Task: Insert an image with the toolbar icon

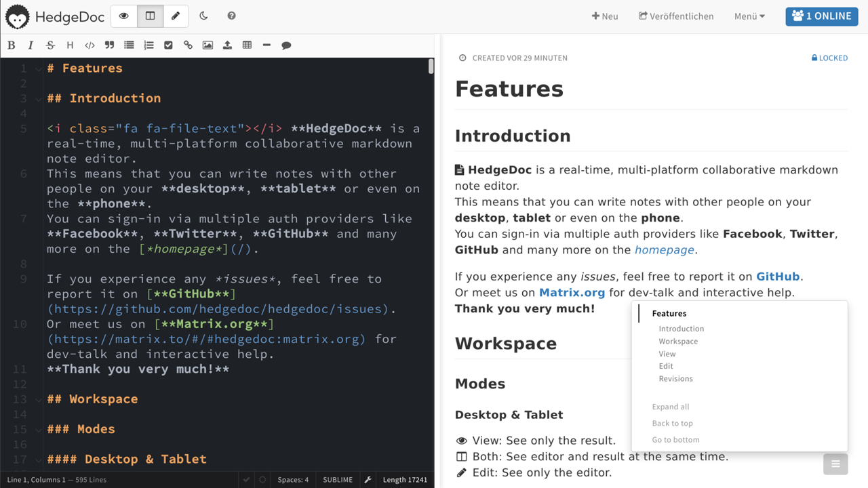Action: point(208,45)
